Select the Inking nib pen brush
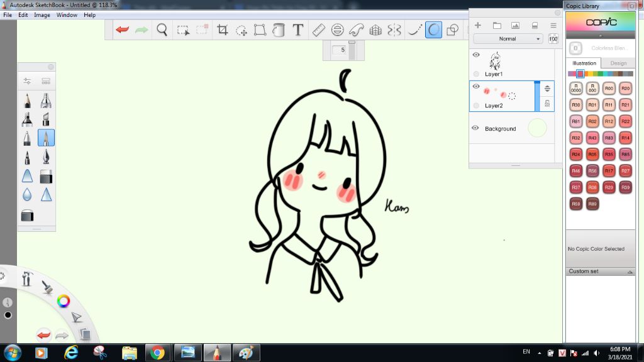 coord(46,157)
